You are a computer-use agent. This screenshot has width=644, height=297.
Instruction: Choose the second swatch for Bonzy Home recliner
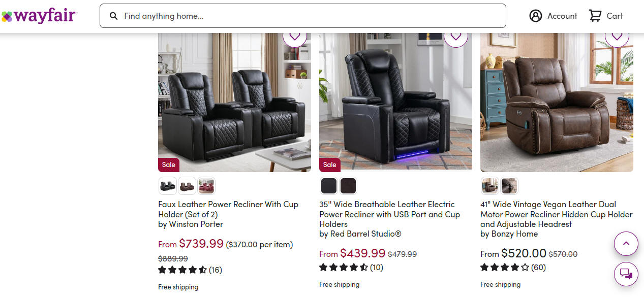point(509,186)
